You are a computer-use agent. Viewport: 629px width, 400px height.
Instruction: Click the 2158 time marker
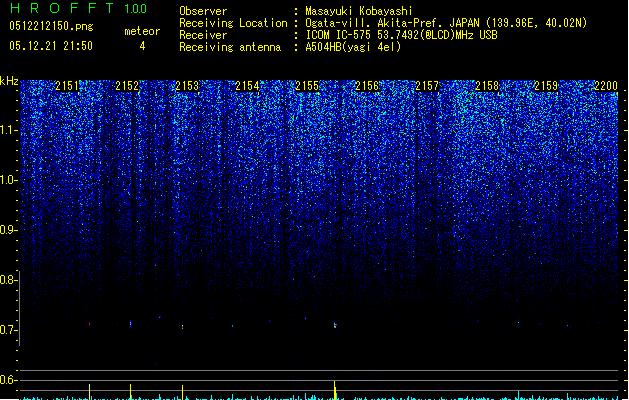point(487,85)
